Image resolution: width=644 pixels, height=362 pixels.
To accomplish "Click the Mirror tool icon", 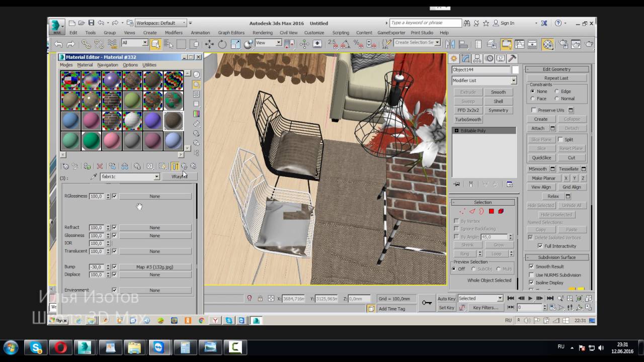I will [x=450, y=44].
